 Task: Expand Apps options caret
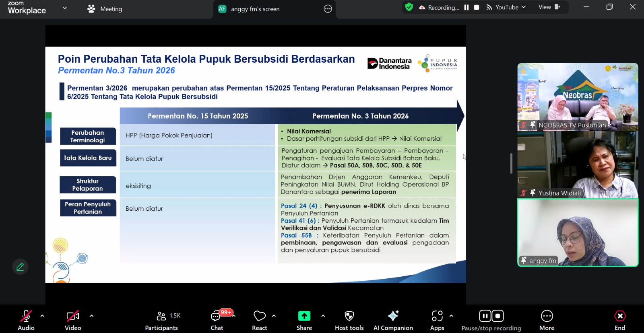click(451, 316)
